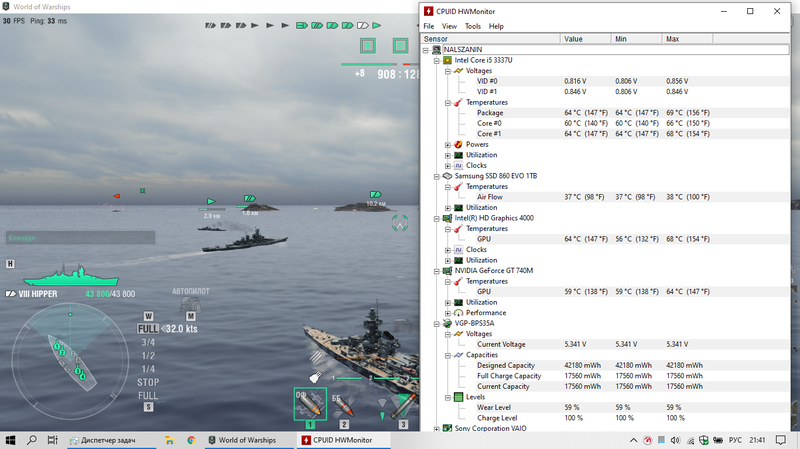
Task: Expand the Performance node under GeForce GT 740M
Action: pyautogui.click(x=447, y=313)
